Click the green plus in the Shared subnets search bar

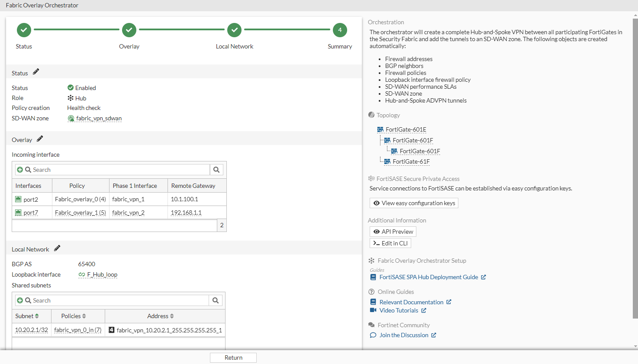[x=20, y=300]
